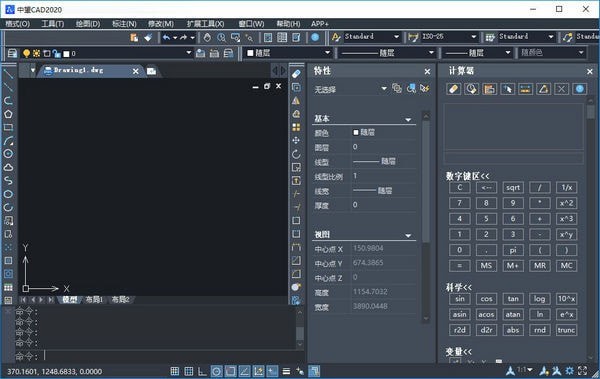Select the Mirror modify tool
Image resolution: width=600 pixels, height=379 pixels.
point(296,101)
